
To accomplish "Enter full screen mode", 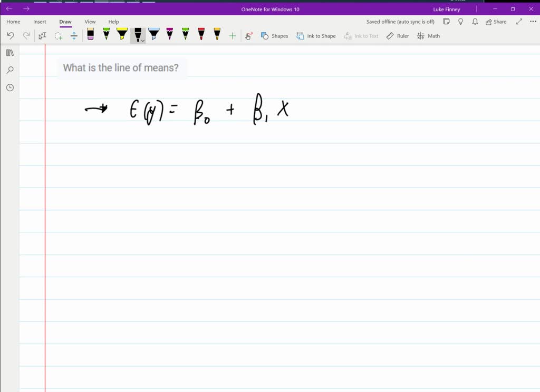I will (x=519, y=22).
